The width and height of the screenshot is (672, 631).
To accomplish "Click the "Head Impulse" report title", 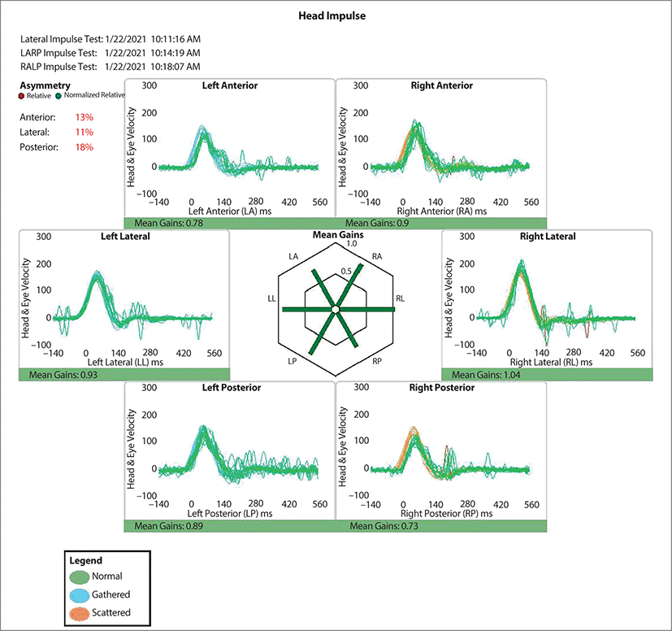I will [332, 16].
